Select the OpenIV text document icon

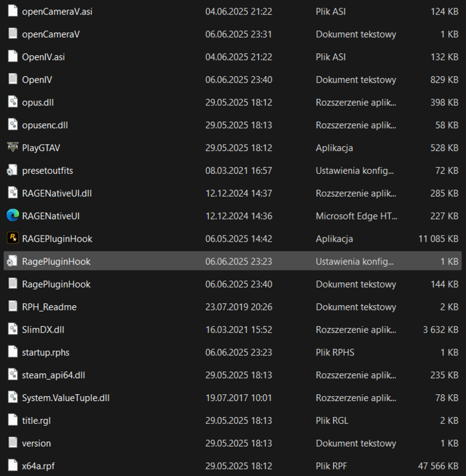[x=13, y=79]
